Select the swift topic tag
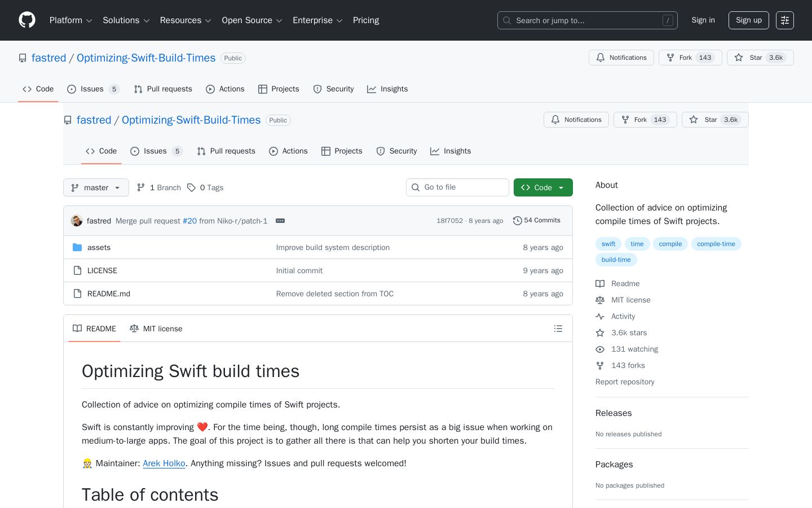Viewport: 812px width, 508px height. click(608, 244)
